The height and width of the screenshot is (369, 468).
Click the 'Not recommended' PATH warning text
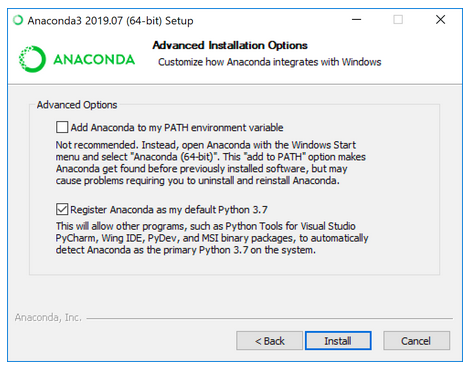click(x=211, y=163)
